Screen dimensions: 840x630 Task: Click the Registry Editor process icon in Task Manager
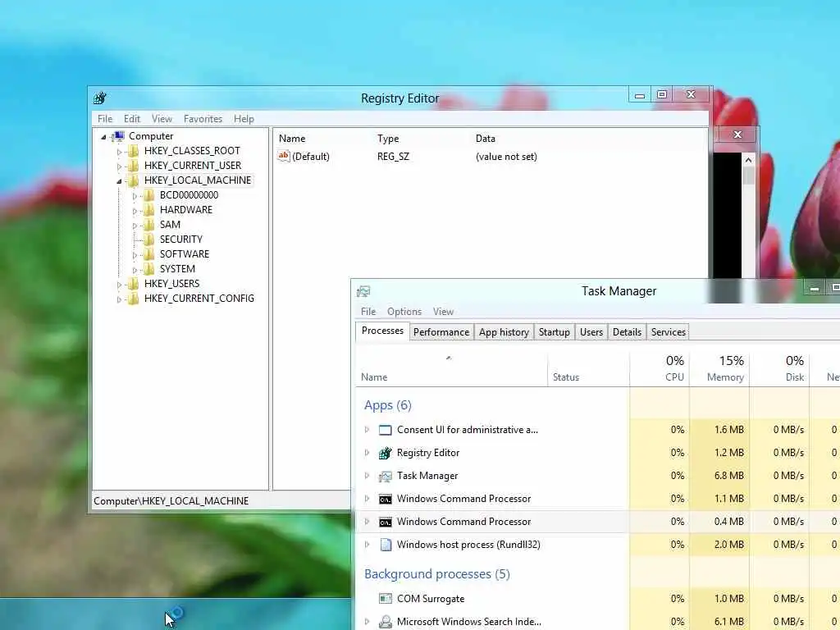[x=386, y=453]
